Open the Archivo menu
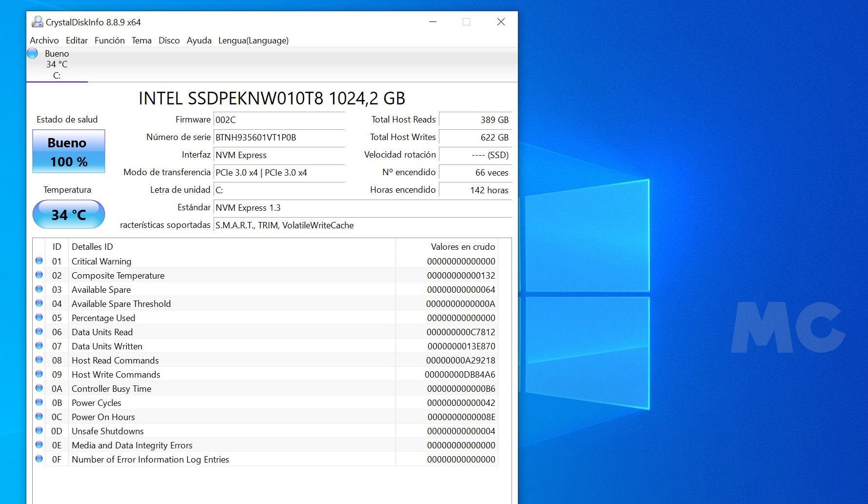This screenshot has height=504, width=868. (44, 40)
